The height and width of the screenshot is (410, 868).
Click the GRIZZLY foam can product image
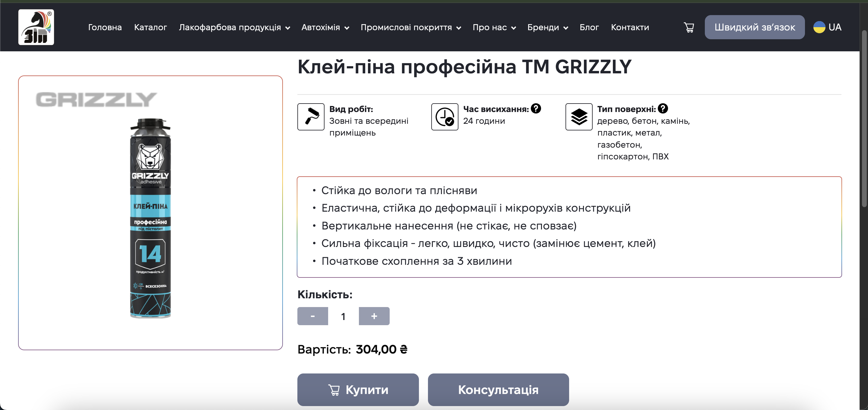pos(150,218)
